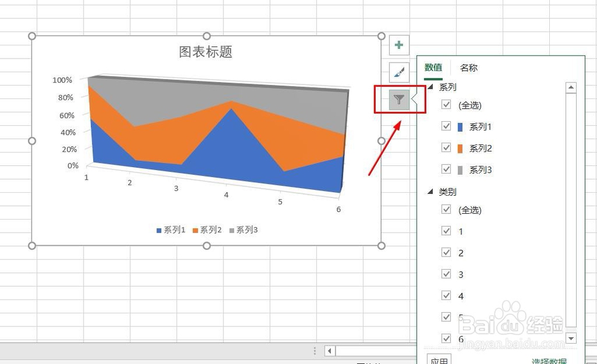The height and width of the screenshot is (364, 597).
Task: Click the filter panel collapse arrow pointer
Action: pos(413,100)
